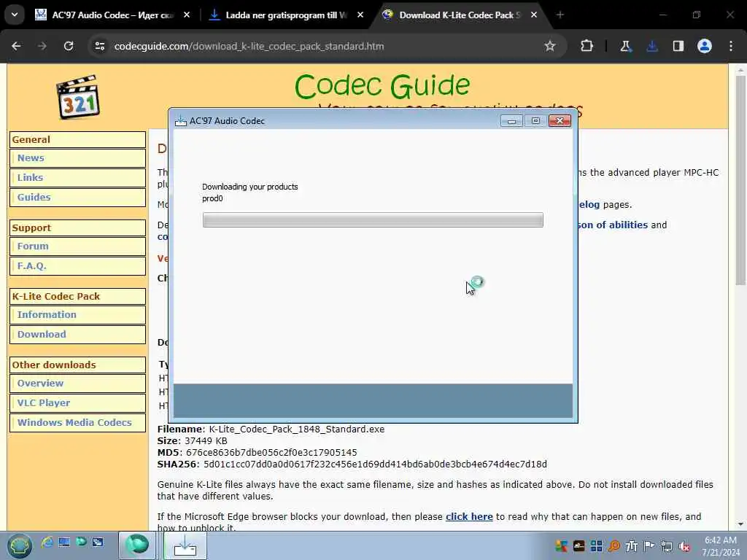The image size is (747, 560).
Task: Maximize the AC'97 Audio Codec installer window
Action: [x=535, y=121]
